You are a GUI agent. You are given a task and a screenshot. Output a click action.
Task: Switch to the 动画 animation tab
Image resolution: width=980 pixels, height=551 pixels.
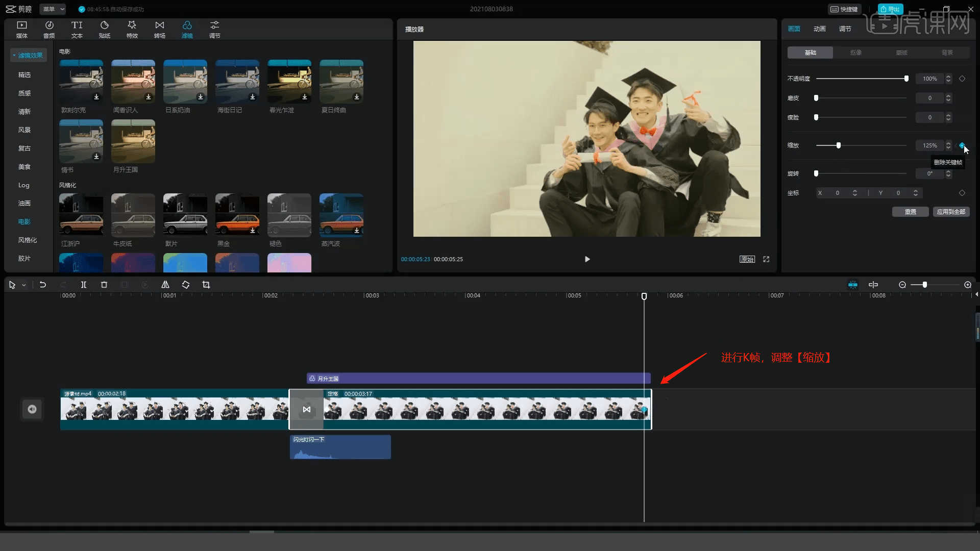[820, 29]
